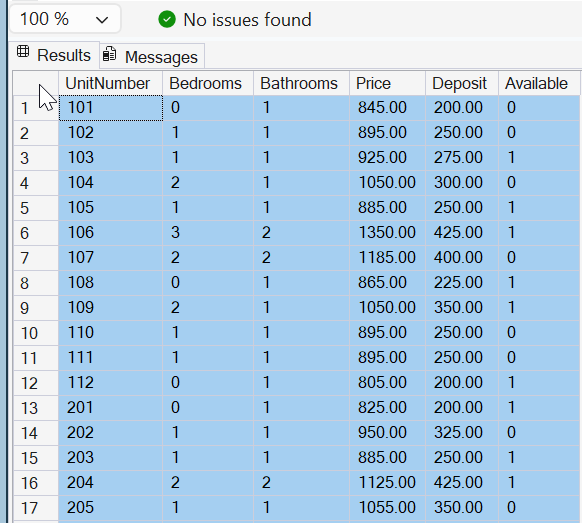Select the Bathrooms column header
This screenshot has height=523, width=582.
301,83
